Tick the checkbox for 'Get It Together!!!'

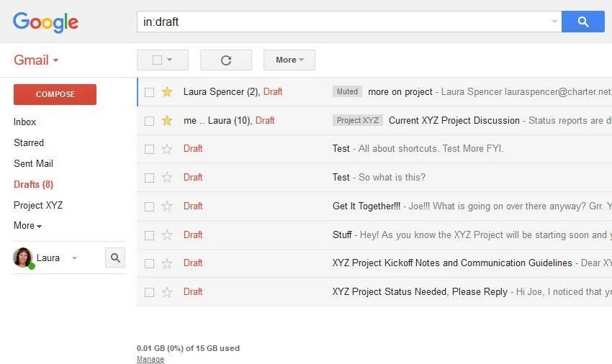coord(149,206)
